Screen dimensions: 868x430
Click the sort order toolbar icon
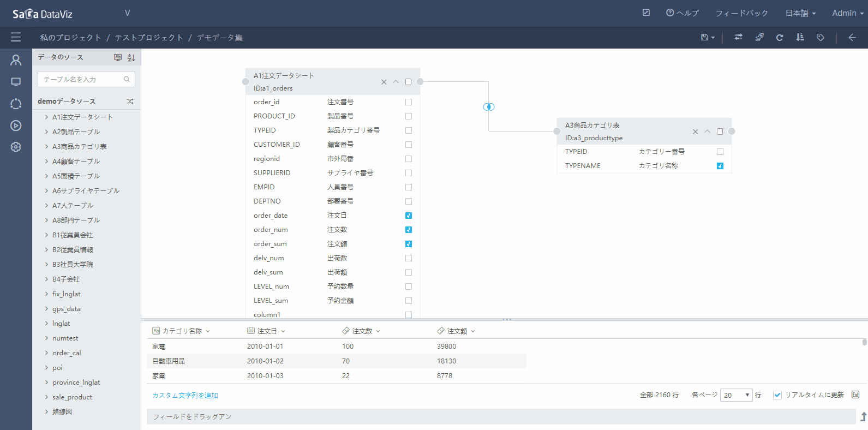(800, 37)
